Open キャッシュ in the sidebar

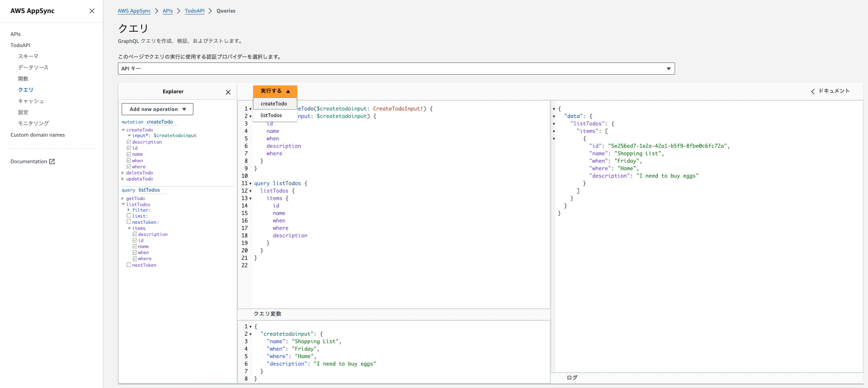click(31, 101)
